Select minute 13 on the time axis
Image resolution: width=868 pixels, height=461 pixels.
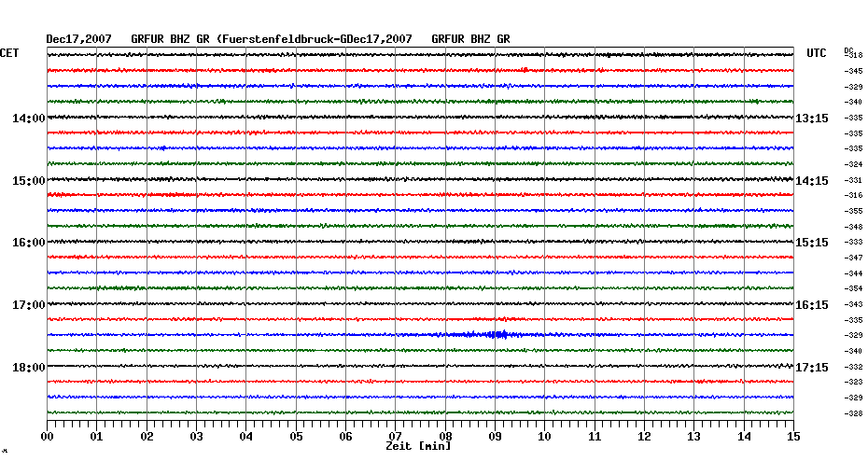coord(694,436)
